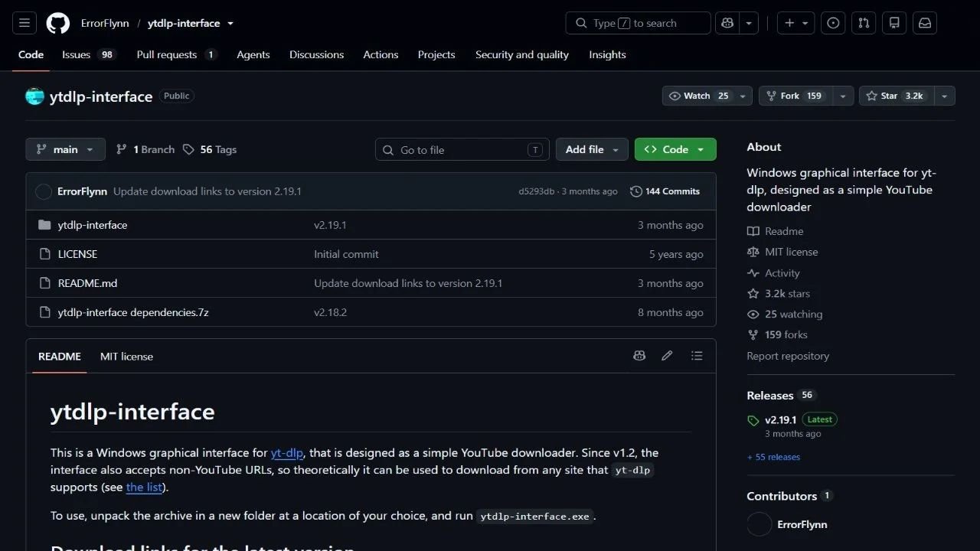Click the dependencies.7z file icon

point(44,312)
